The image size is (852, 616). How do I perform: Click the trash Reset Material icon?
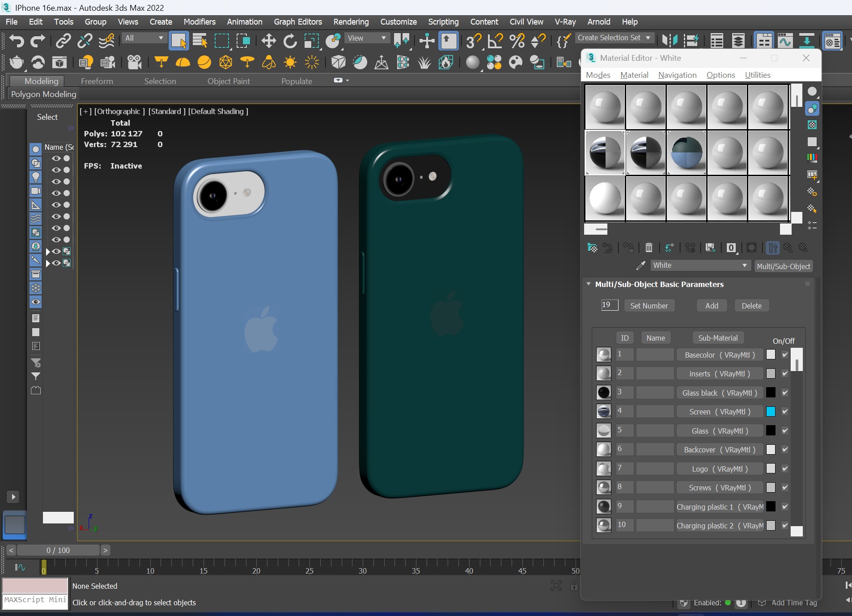click(x=649, y=248)
